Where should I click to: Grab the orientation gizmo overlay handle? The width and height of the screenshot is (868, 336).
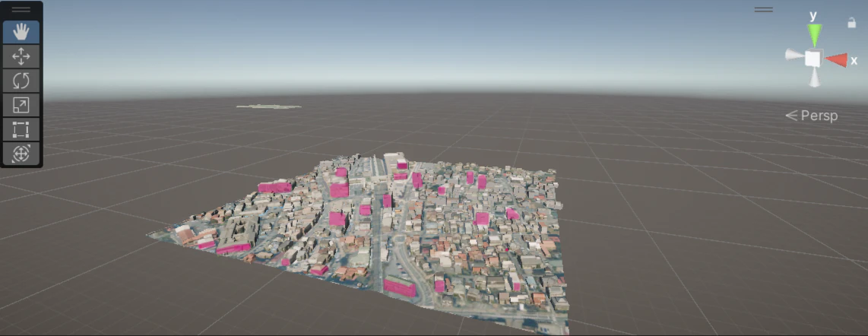coord(763,9)
